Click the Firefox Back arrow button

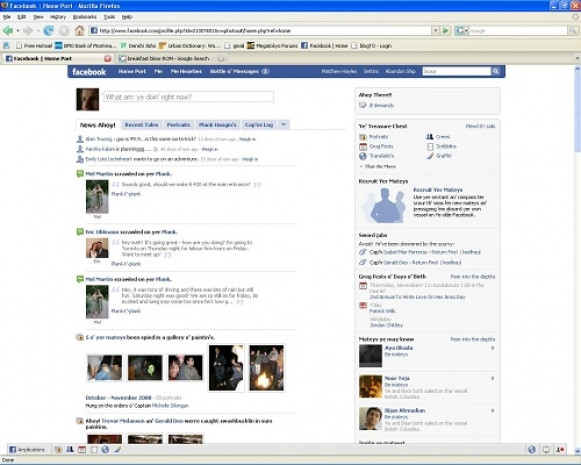(8, 31)
